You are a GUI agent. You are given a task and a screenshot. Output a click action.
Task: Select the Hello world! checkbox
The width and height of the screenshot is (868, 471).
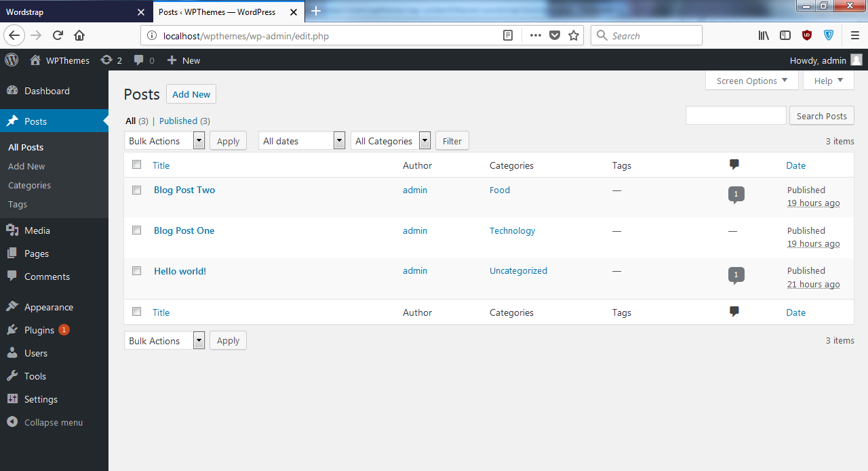coord(137,271)
